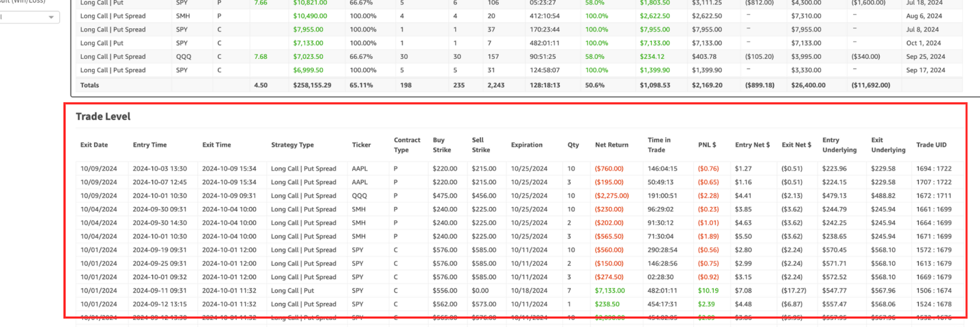
Task: Click the Exit Net $ column header
Action: [796, 145]
